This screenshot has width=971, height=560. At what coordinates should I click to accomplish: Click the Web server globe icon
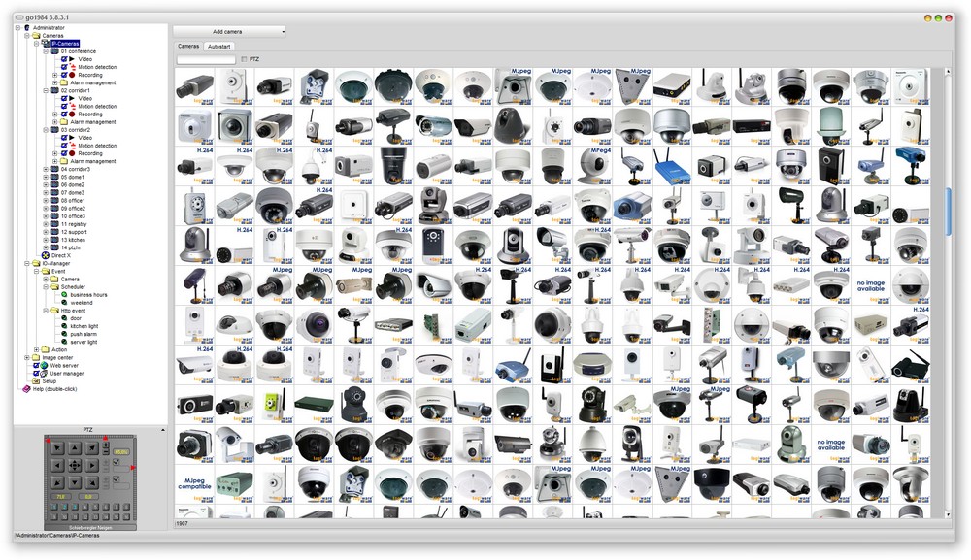(44, 366)
